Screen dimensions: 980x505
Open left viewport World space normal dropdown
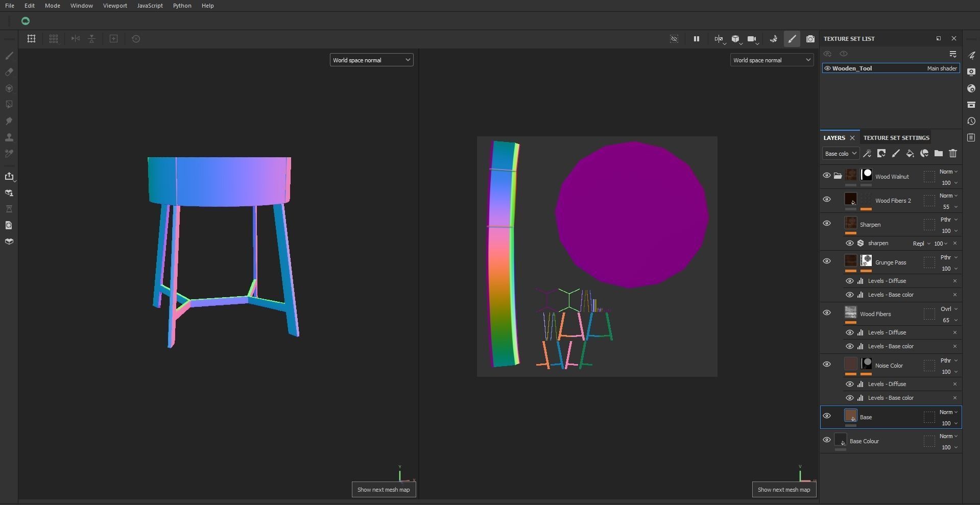[x=371, y=60]
